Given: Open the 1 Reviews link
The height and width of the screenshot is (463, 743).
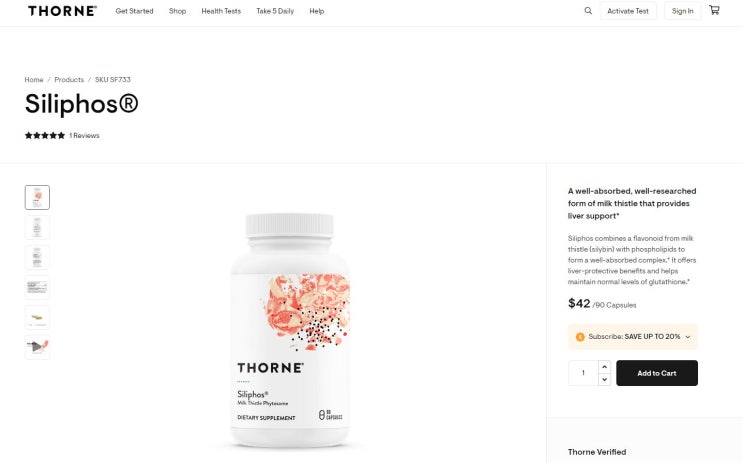Looking at the screenshot, I should (x=84, y=136).
